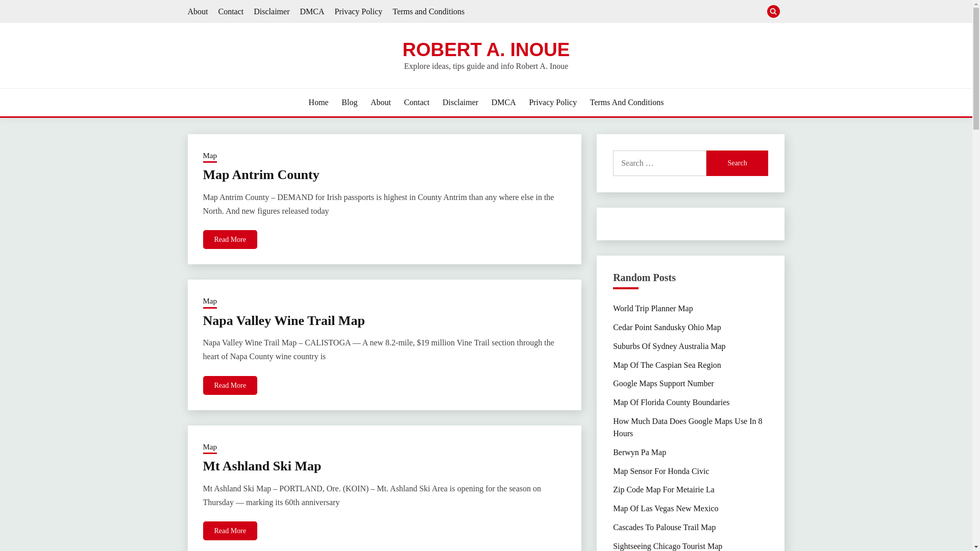
Task: Open Sightseeing Chicago Tourist Map post
Action: (668, 546)
